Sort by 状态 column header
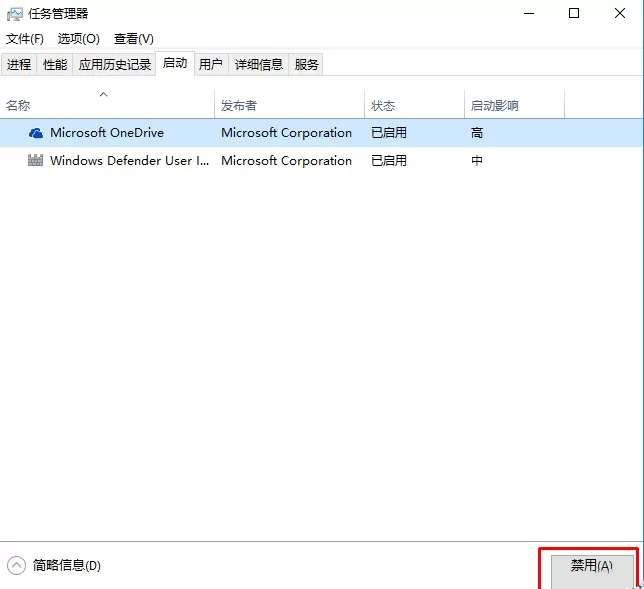 point(414,106)
